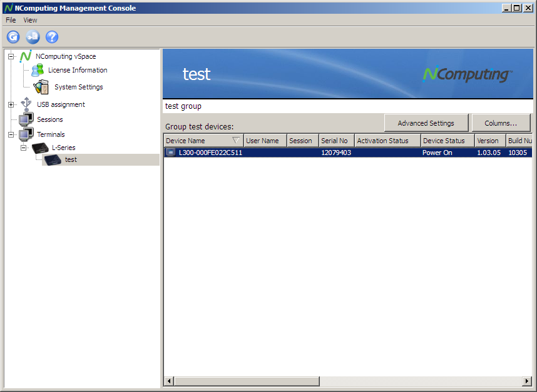Open the View menu
The image size is (537, 392).
pyautogui.click(x=30, y=20)
